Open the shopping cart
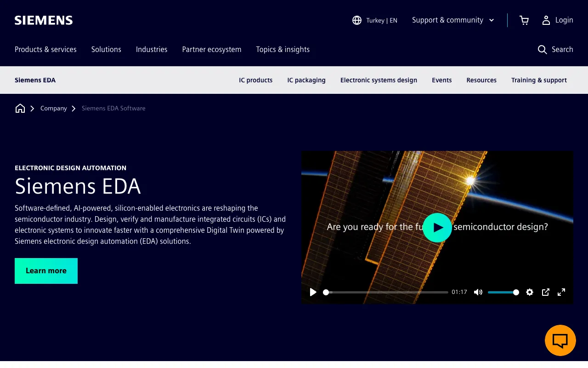The height and width of the screenshot is (368, 588). (524, 20)
